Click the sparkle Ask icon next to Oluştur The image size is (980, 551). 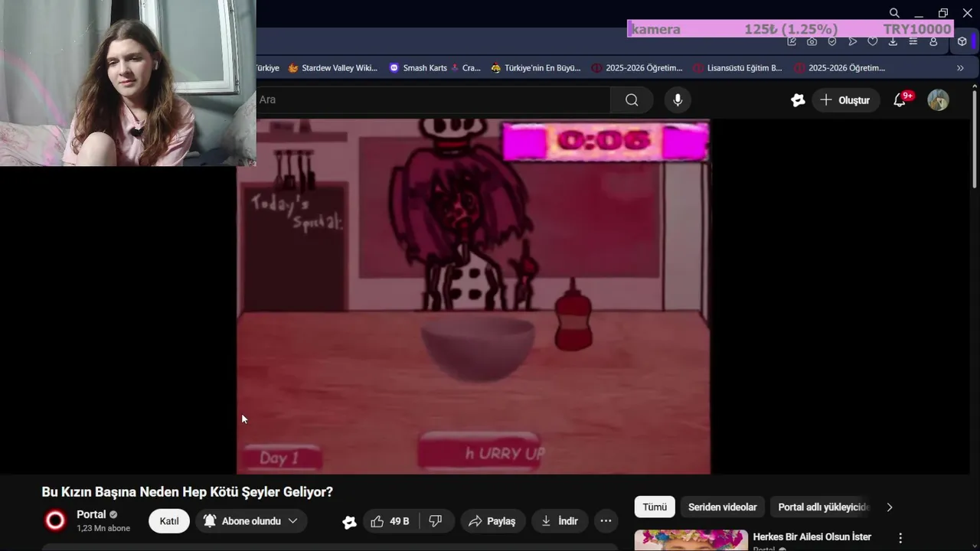pyautogui.click(x=798, y=100)
